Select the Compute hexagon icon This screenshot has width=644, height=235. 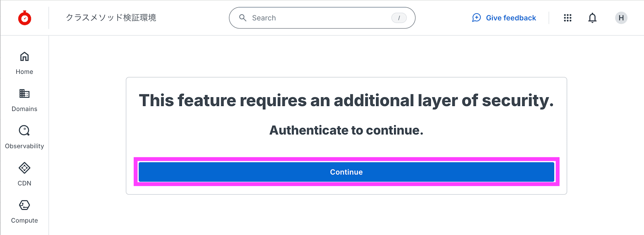pos(24,205)
